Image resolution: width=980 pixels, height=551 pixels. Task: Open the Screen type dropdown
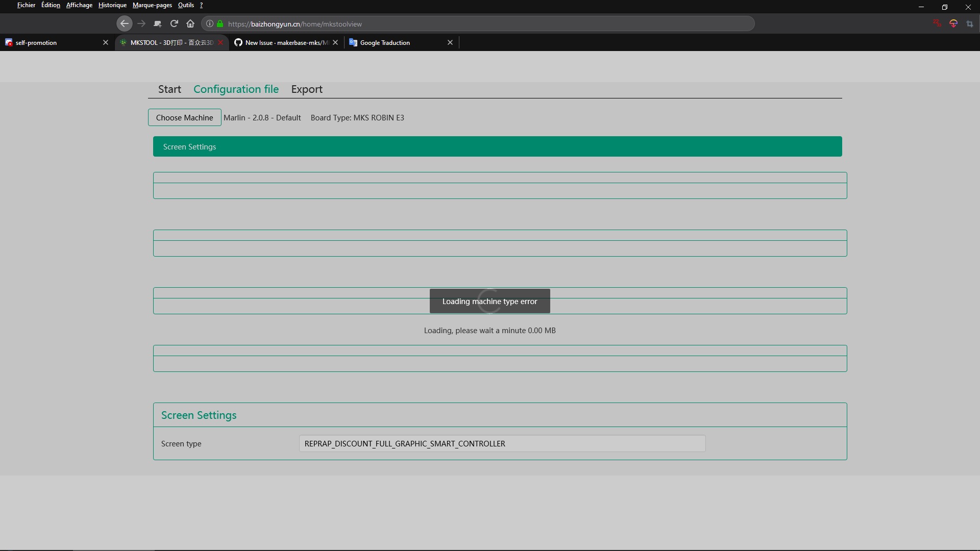coord(502,443)
